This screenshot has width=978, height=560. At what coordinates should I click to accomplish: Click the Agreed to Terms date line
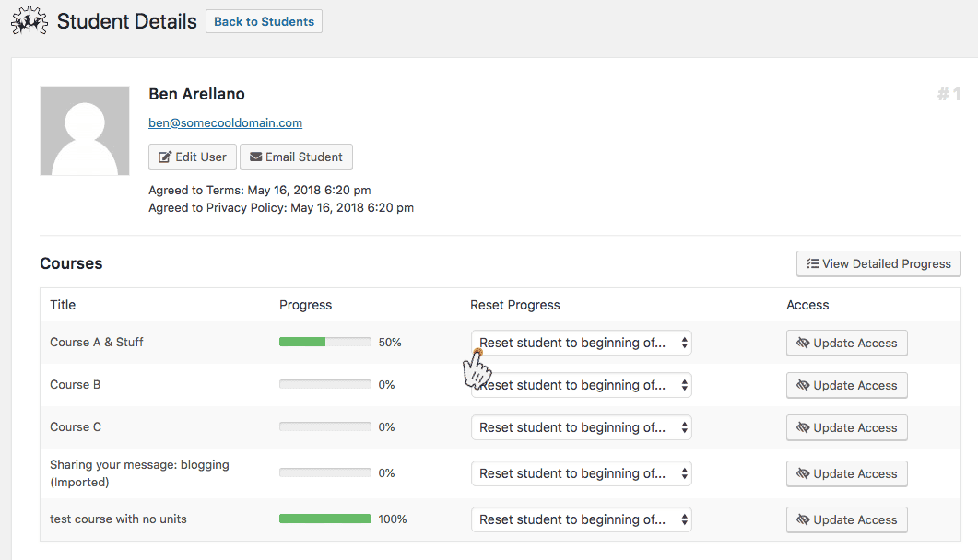tap(259, 190)
